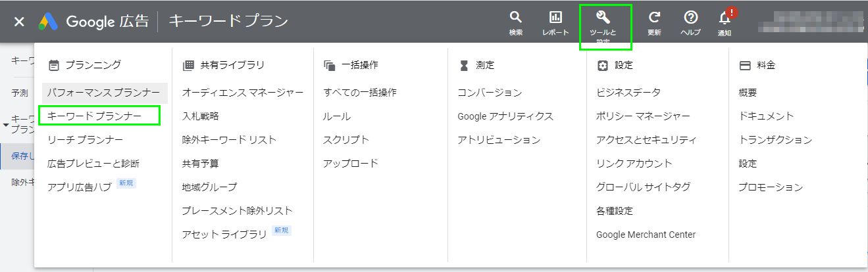The height and width of the screenshot is (272, 868).
Task: Select プレースメント除外リスト
Action: pyautogui.click(x=237, y=211)
